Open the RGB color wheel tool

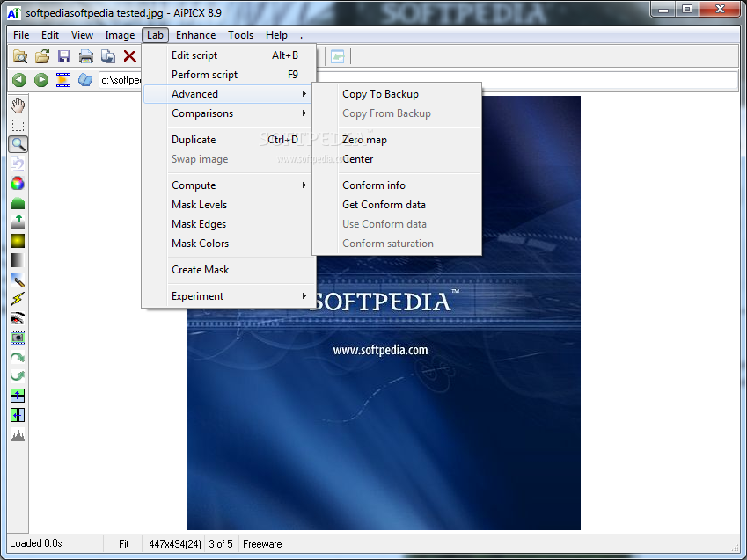pyautogui.click(x=18, y=183)
